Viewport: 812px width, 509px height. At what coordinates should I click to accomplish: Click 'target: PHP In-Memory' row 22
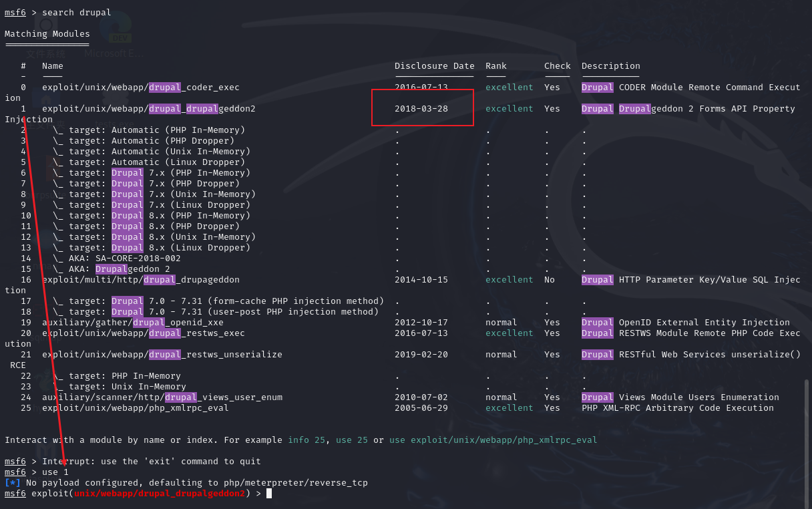117,376
